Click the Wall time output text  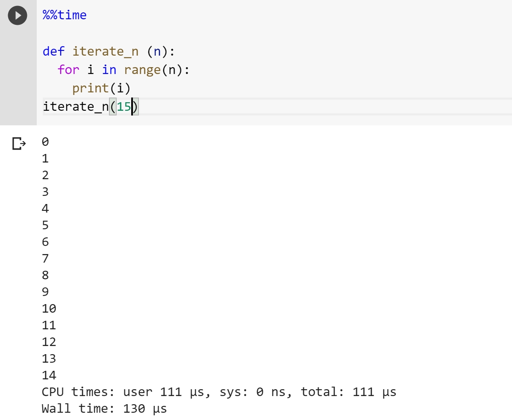(104, 408)
